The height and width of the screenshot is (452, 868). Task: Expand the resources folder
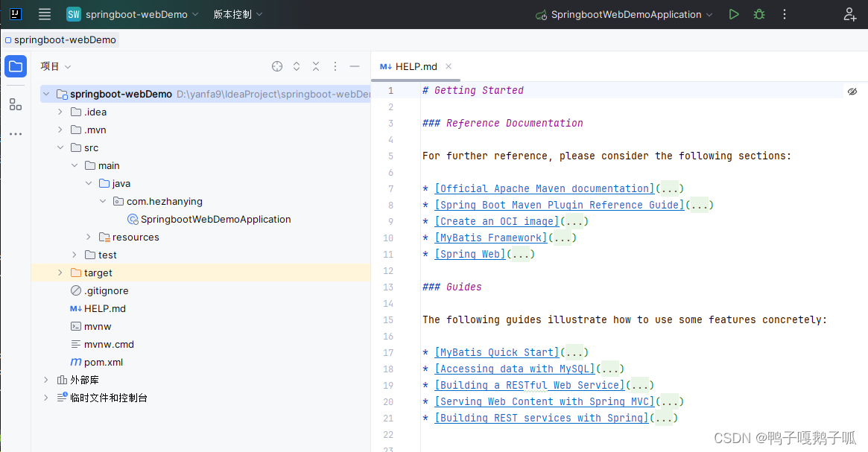(x=89, y=237)
